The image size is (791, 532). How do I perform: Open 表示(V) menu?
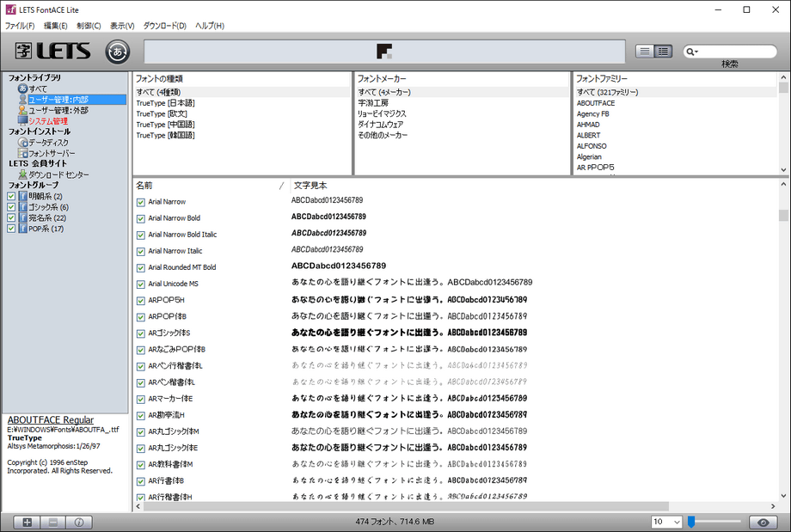tap(123, 26)
